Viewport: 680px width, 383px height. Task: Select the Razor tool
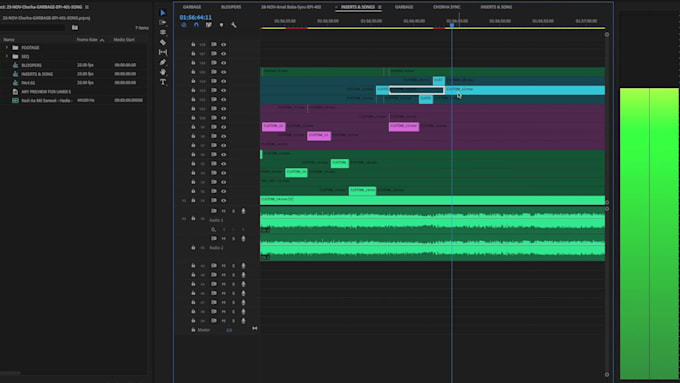tap(163, 42)
